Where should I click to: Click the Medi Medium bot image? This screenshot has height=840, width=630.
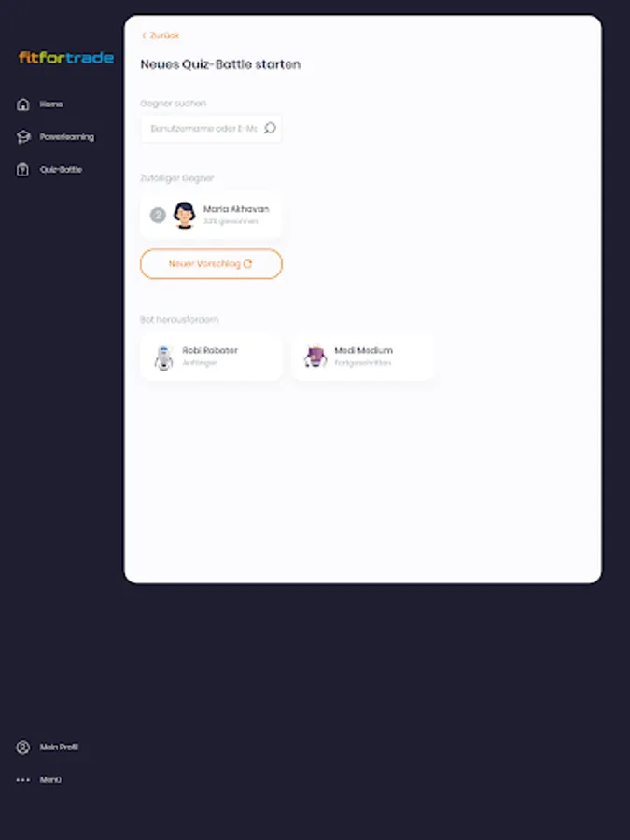click(x=315, y=357)
